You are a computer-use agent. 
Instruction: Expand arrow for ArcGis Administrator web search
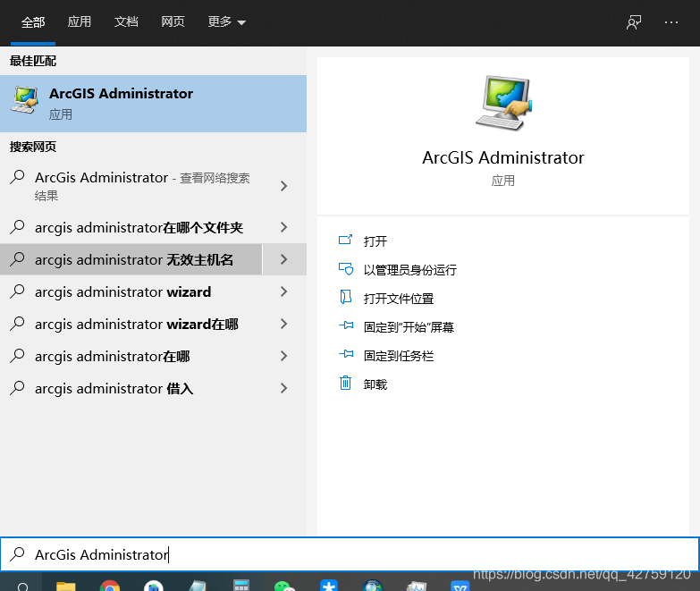tap(284, 186)
